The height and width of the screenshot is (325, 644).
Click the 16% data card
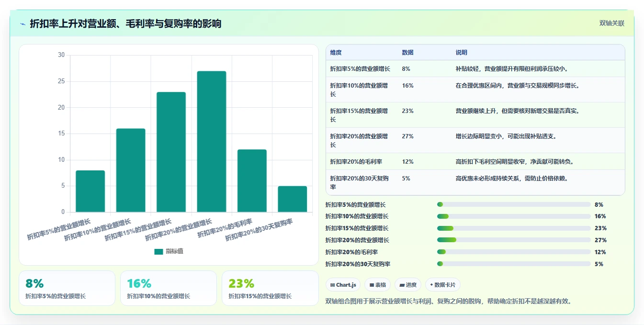click(x=169, y=288)
